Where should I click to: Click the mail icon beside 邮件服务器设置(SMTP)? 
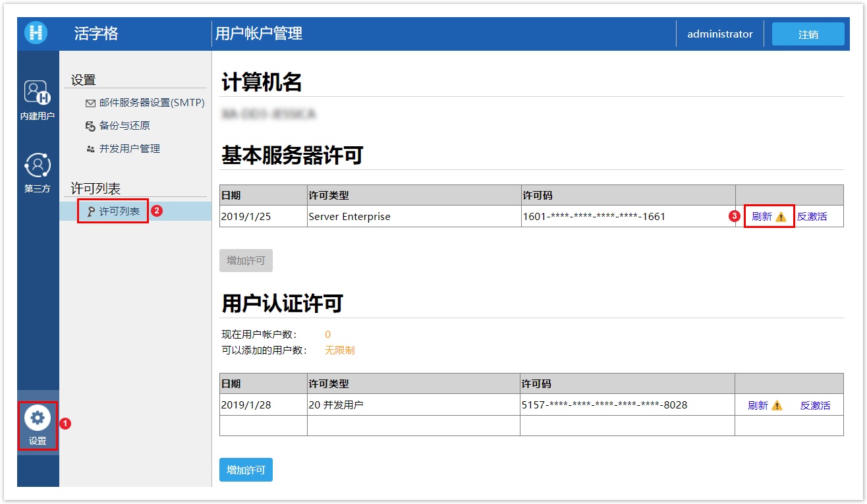[90, 103]
